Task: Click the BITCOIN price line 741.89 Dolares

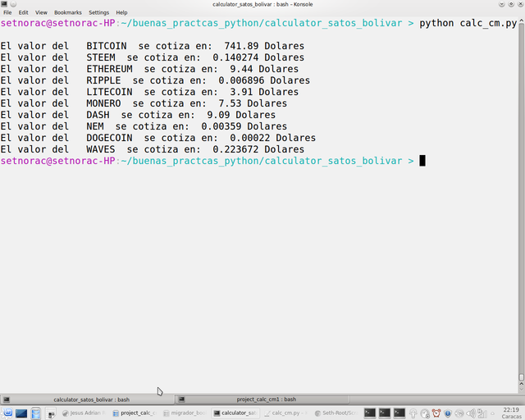Action: 153,46
